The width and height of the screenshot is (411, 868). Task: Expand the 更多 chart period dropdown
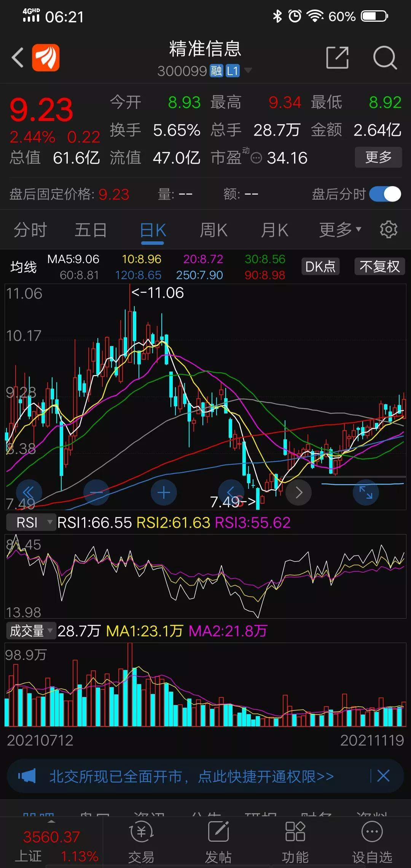coord(340,230)
